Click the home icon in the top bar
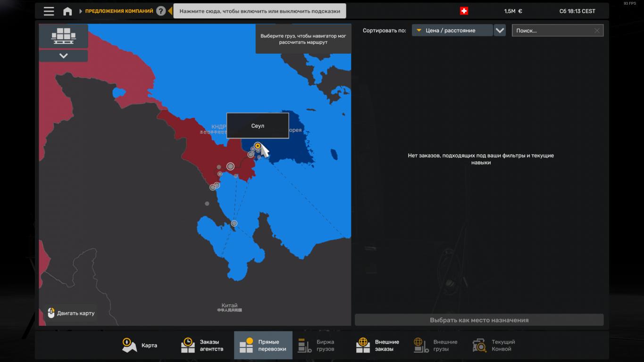 pos(67,11)
